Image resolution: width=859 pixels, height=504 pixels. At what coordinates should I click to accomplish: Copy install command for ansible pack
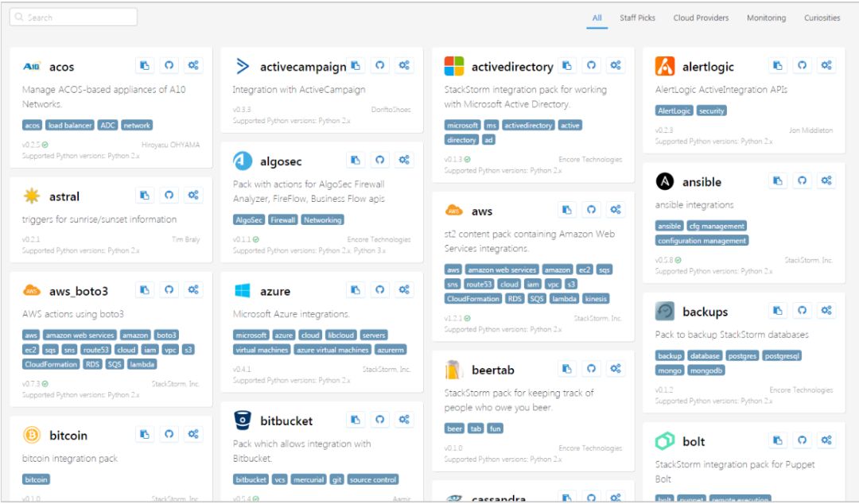click(x=777, y=180)
